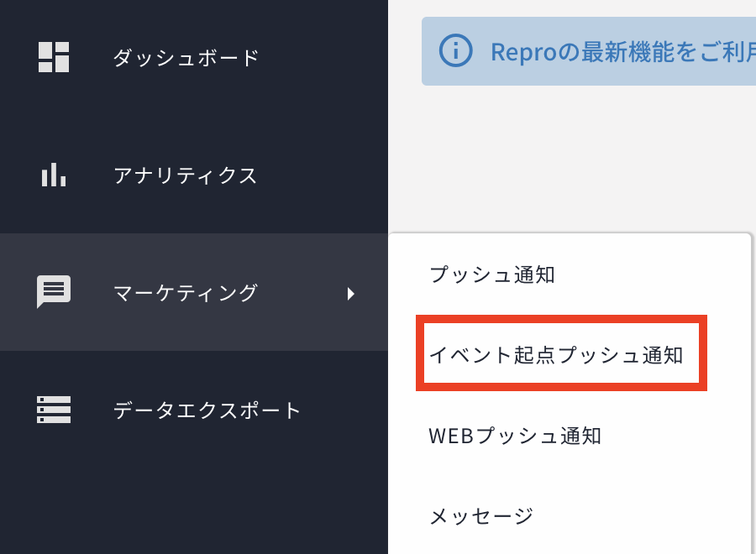Open the ダッシュボード sidebar label
The height and width of the screenshot is (554, 756).
tap(186, 58)
